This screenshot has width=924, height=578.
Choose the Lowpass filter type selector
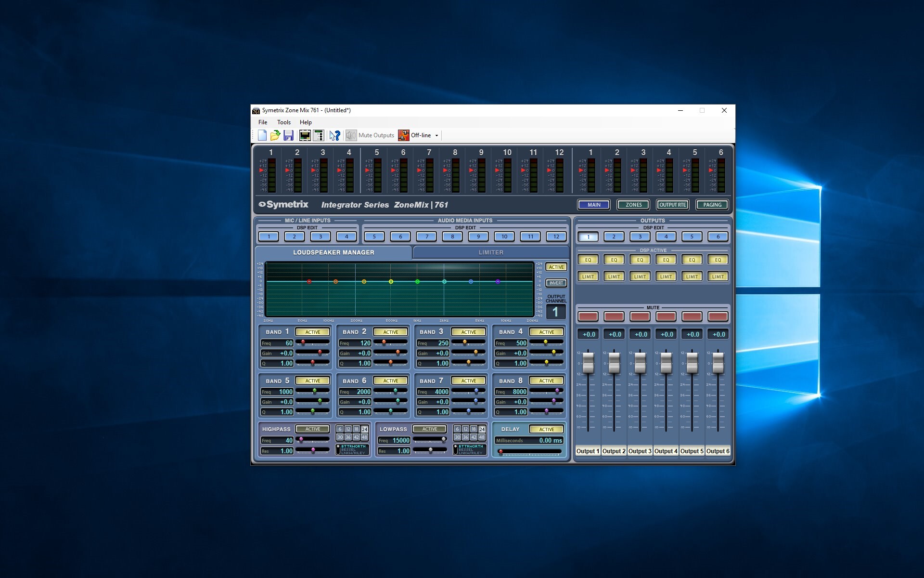pos(456,449)
